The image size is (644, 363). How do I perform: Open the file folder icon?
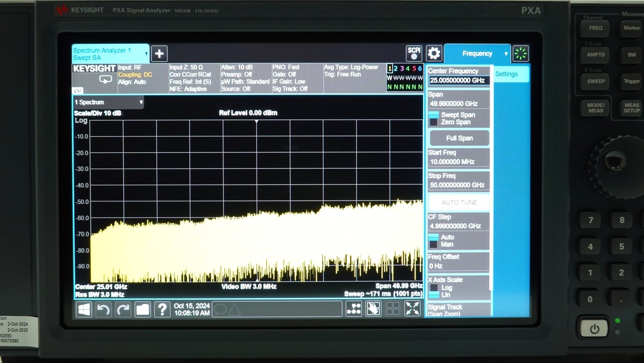pos(143,309)
